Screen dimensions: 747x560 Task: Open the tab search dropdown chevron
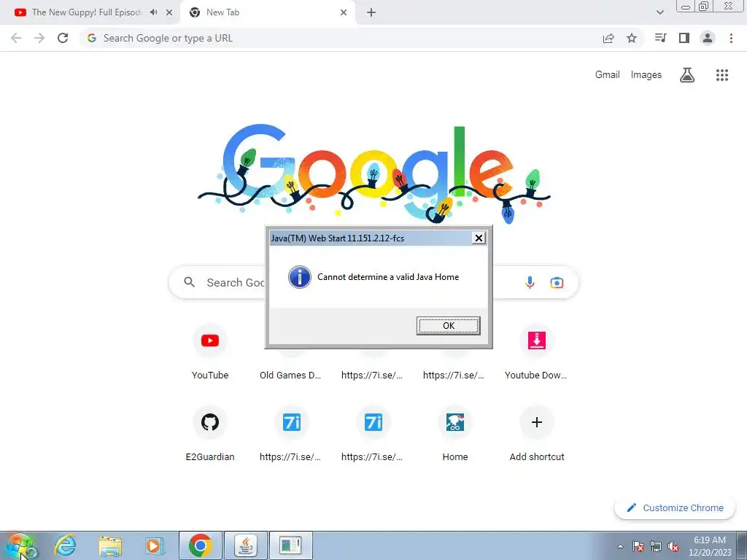(659, 12)
